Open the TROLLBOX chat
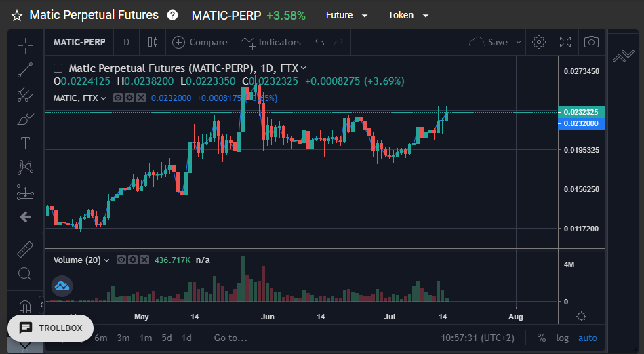Screen dimensions: 644x354 pyautogui.click(x=51, y=328)
